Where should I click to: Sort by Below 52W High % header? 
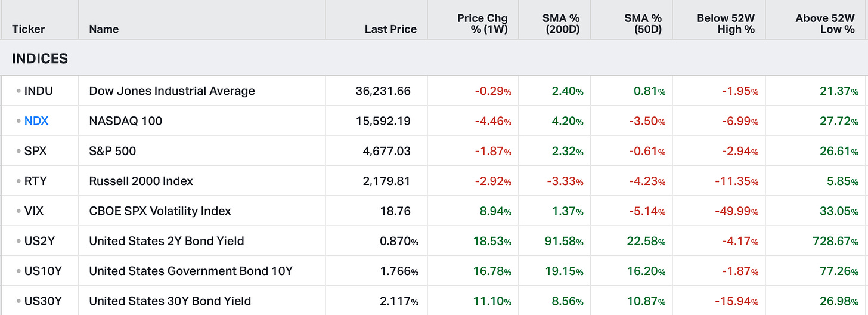coord(726,24)
